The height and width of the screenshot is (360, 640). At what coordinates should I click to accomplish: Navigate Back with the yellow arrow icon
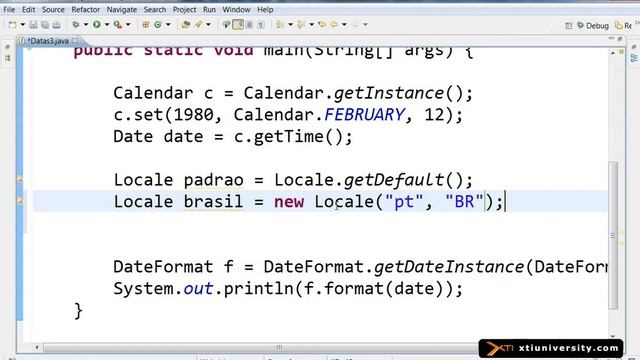coord(334,25)
